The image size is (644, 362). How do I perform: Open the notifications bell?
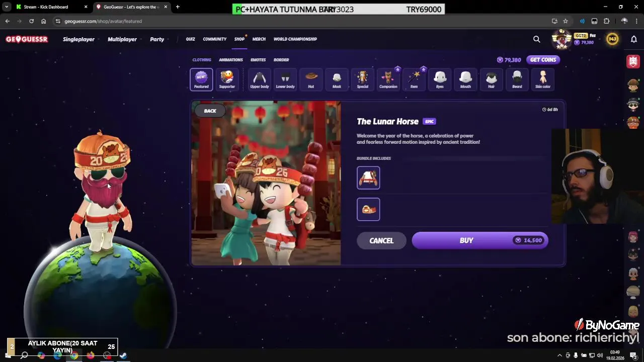(634, 39)
